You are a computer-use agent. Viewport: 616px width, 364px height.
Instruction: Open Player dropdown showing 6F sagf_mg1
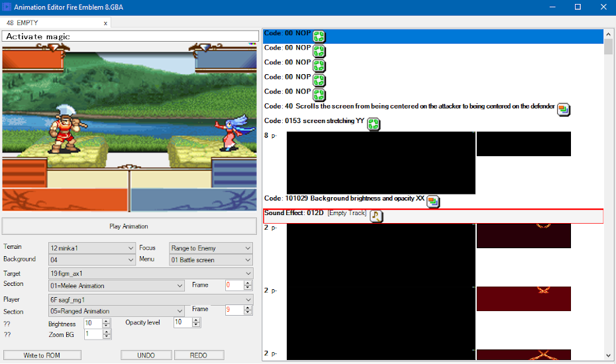point(150,300)
